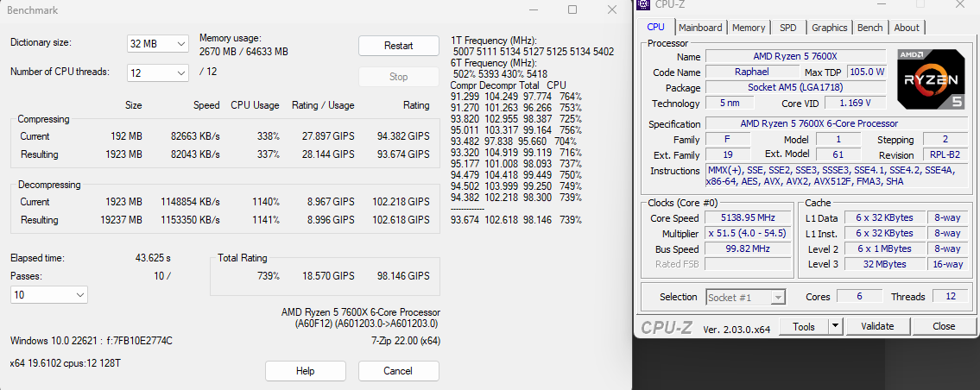
Task: Click the 7-Zip 22.00 (x64) version text
Action: click(x=405, y=341)
